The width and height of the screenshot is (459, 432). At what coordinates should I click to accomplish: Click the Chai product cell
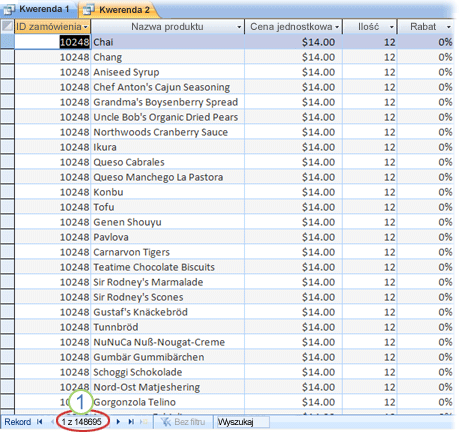point(168,42)
